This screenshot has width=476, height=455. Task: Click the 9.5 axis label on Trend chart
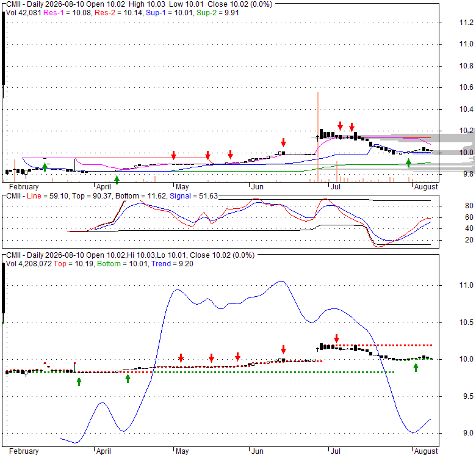pyautogui.click(x=469, y=396)
